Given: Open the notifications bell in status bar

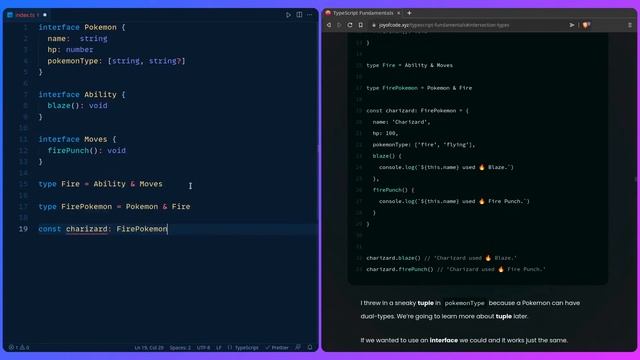Looking at the screenshot, I should [x=310, y=347].
